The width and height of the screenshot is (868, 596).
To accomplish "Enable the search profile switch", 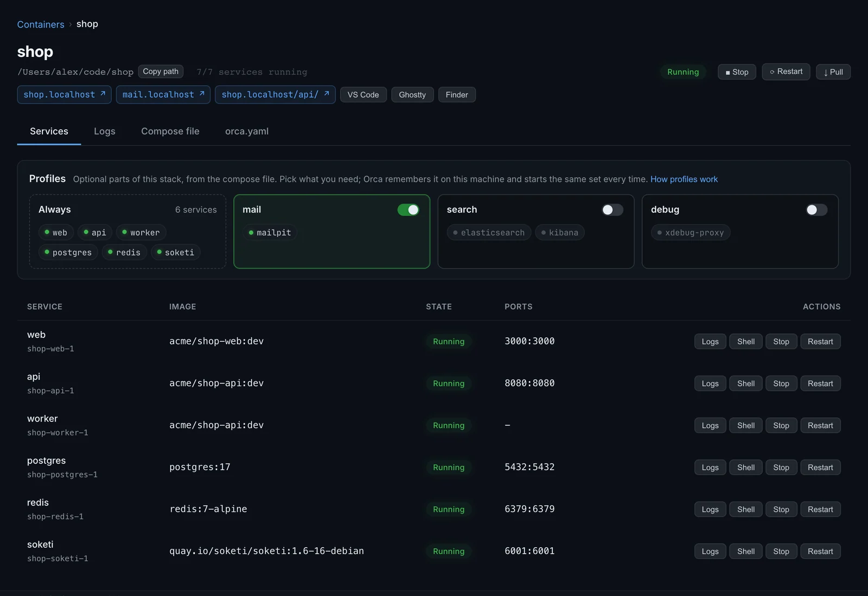I will click(x=612, y=210).
